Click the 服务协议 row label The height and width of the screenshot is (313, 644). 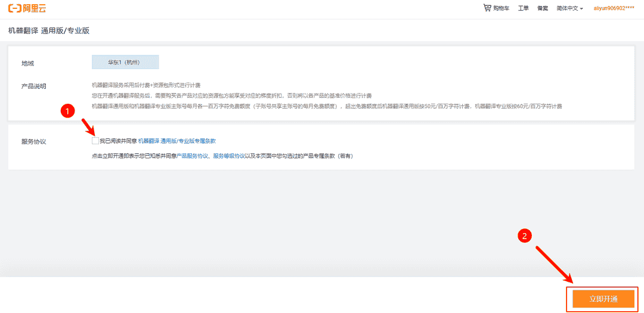pos(34,142)
